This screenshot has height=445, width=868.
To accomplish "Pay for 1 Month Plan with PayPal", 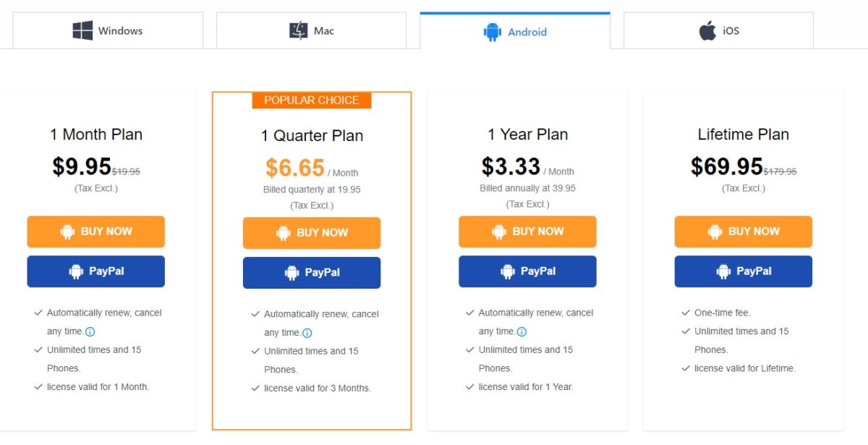I will pos(96,271).
